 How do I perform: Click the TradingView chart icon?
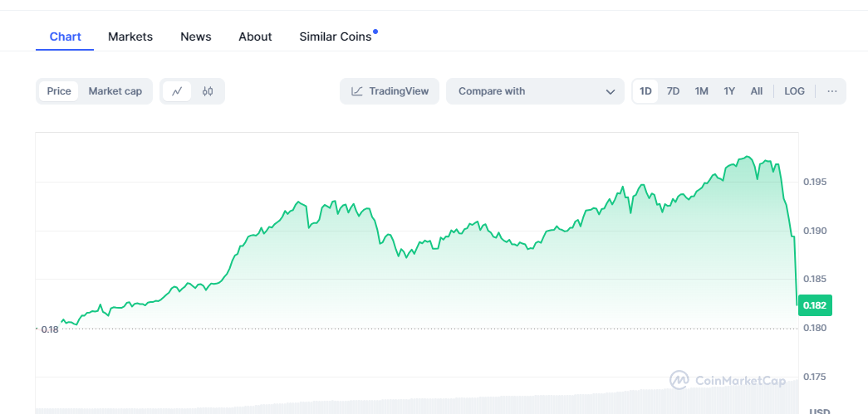coord(357,91)
